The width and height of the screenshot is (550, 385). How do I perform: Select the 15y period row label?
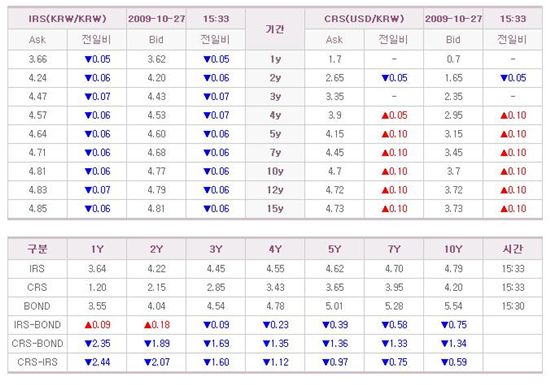click(275, 209)
